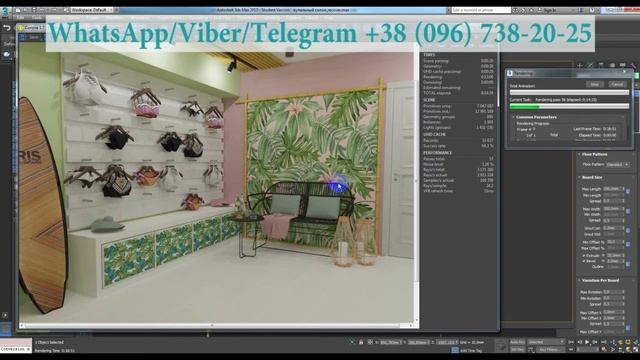Image resolution: width=640 pixels, height=360 pixels.
Task: Go to start of animation
Action: (571, 342)
